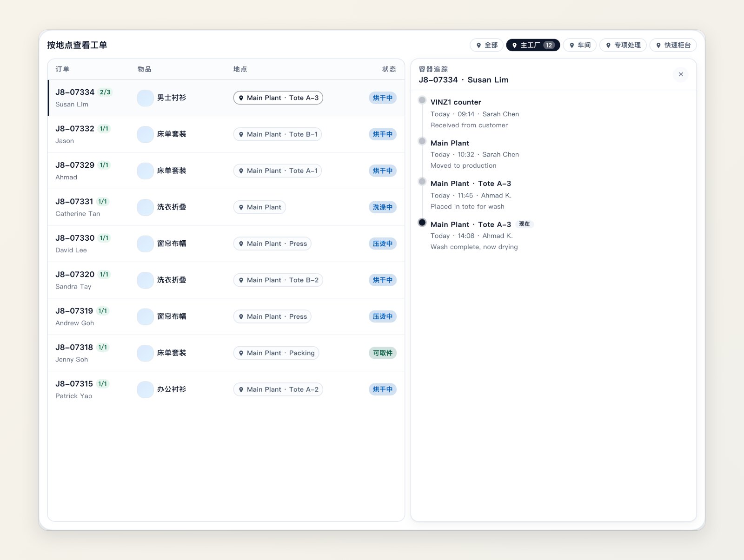Click Main Plant · Tote B–1 location chip
The height and width of the screenshot is (560, 744).
(278, 134)
